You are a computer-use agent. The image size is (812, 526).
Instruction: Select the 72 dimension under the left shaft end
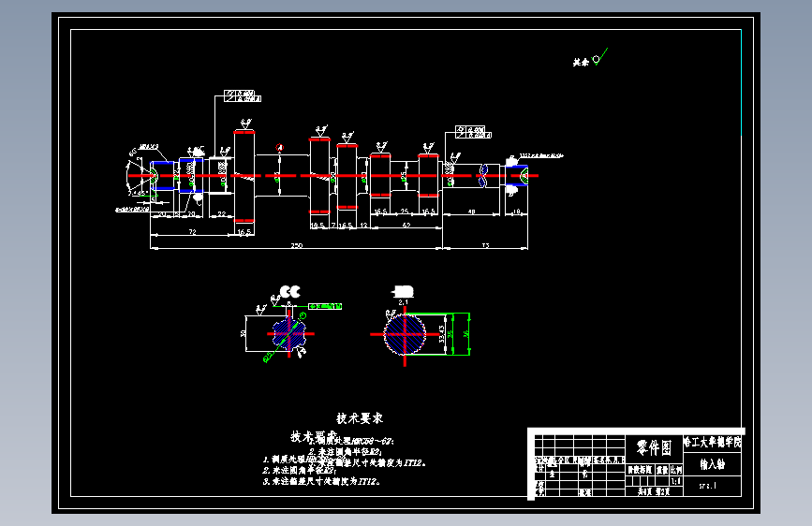coord(193,232)
